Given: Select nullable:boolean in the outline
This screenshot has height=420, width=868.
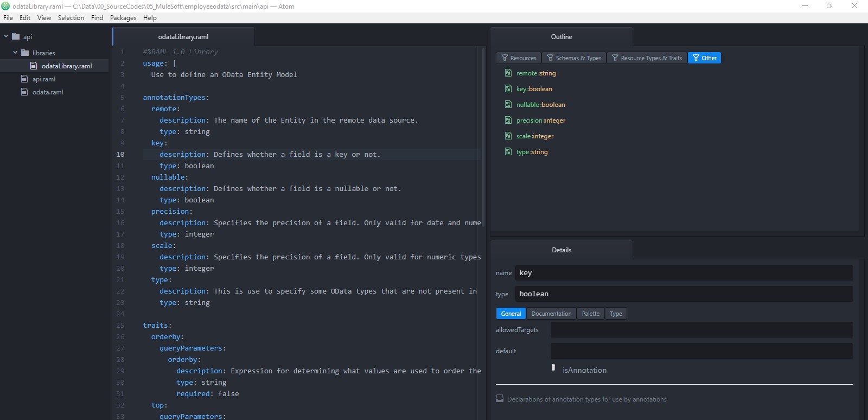Looking at the screenshot, I should tap(541, 105).
